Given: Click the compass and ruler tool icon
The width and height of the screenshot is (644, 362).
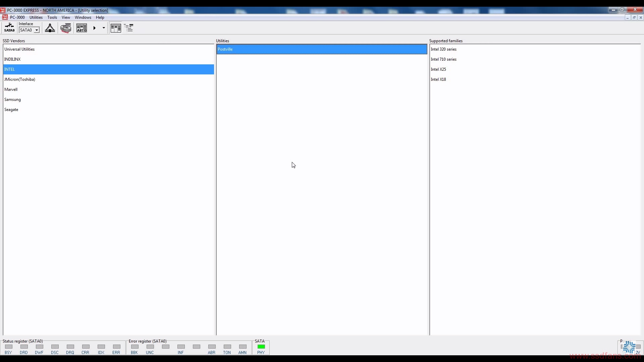Looking at the screenshot, I should [x=50, y=28].
